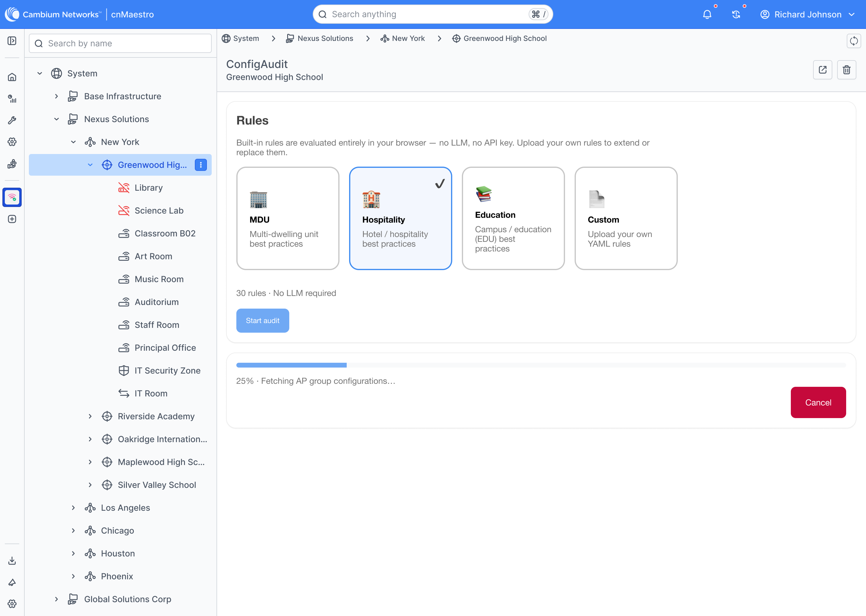Expand the Houston node

[x=73, y=553]
